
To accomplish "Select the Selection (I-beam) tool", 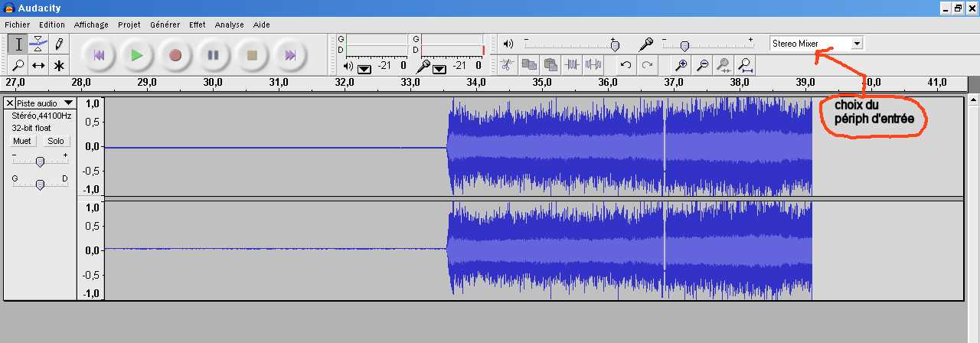I will pos(18,44).
